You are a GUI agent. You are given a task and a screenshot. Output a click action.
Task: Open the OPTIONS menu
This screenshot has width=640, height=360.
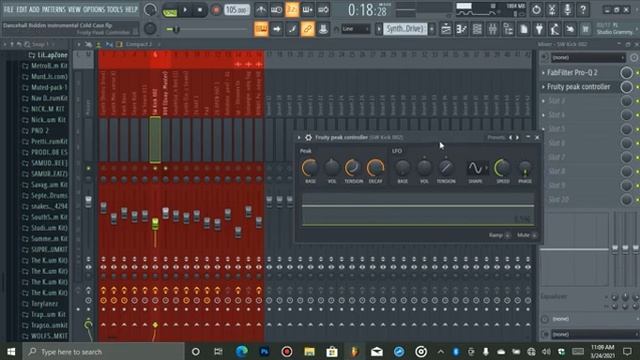(94, 9)
